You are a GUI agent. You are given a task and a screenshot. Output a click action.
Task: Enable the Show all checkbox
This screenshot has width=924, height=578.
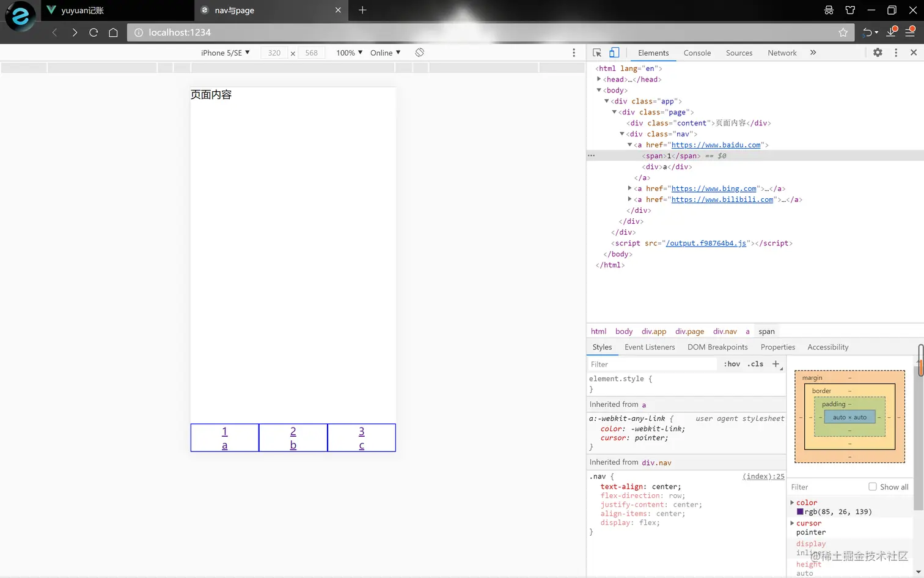(x=873, y=487)
